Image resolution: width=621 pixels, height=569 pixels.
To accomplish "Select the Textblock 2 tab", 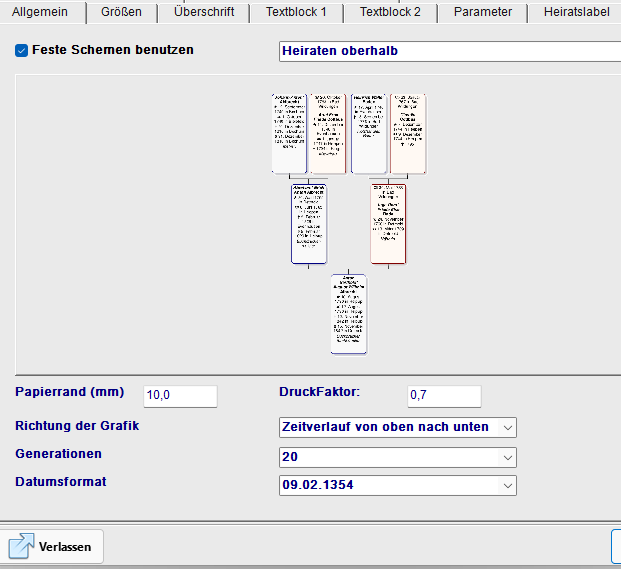I will (390, 12).
